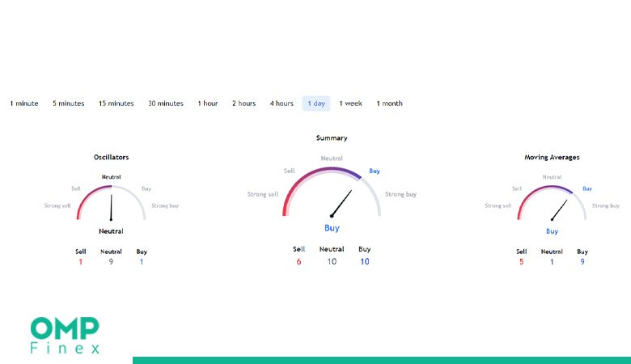Image resolution: width=631 pixels, height=364 pixels.
Task: Click the blue Buy result under Moving Averages
Action: pos(552,231)
